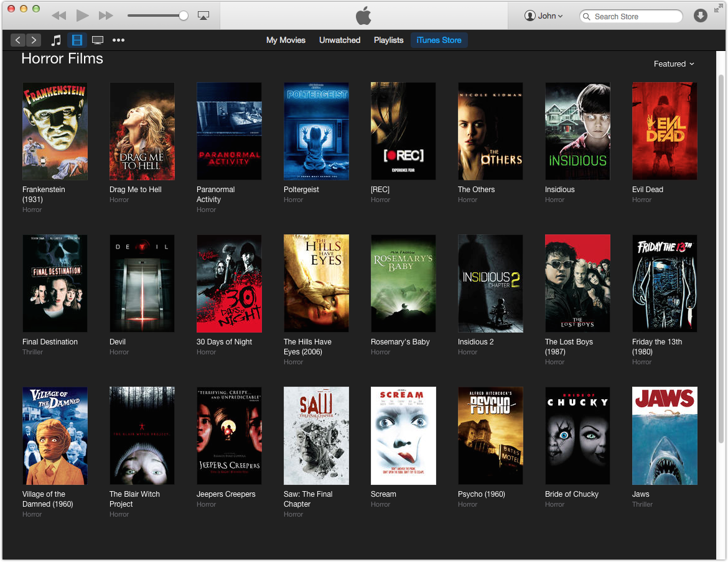Screen dimensions: 728x562
Task: Click the search magnifier icon
Action: 586,17
